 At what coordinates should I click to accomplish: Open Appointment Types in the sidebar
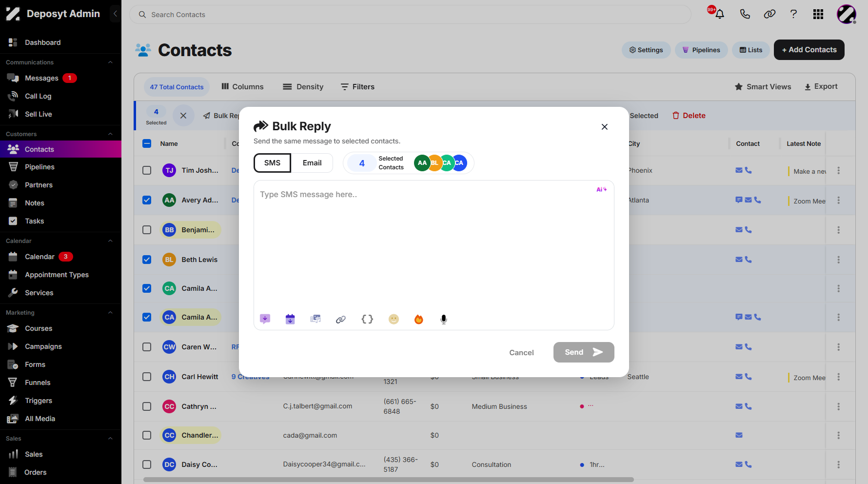click(57, 275)
